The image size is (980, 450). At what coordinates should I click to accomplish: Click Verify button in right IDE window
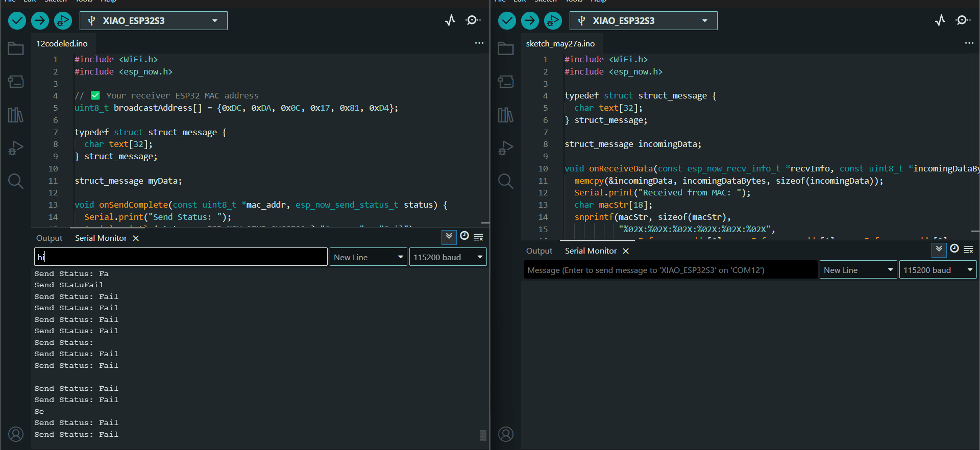(507, 20)
